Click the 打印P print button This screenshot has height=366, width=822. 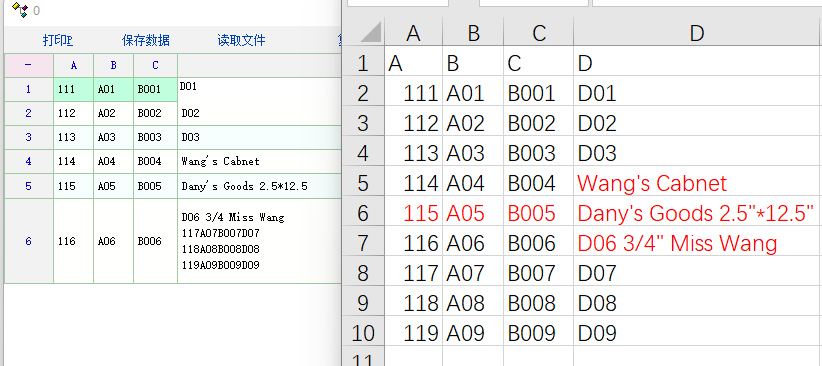[x=58, y=40]
